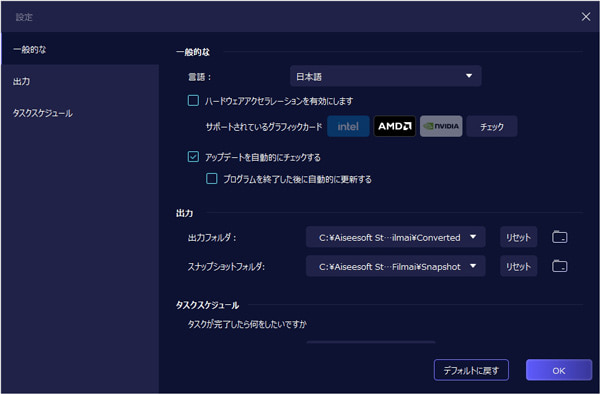Uncheck automatic update check checkbox
This screenshot has height=394, width=600.
193,157
